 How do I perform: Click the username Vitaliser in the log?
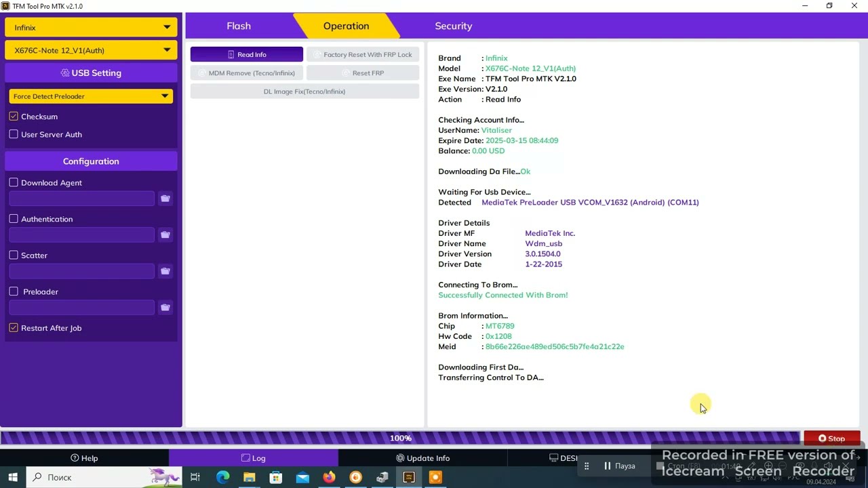click(496, 130)
